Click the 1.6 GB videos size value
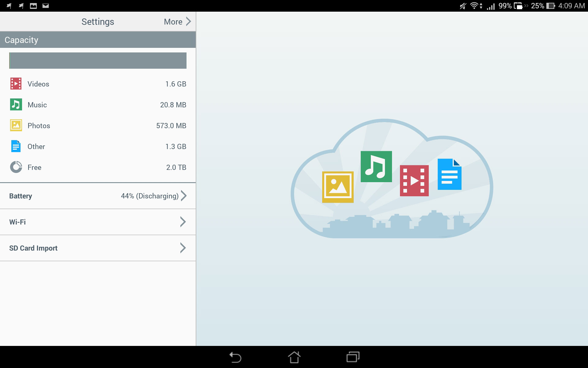588x368 pixels. 176,84
